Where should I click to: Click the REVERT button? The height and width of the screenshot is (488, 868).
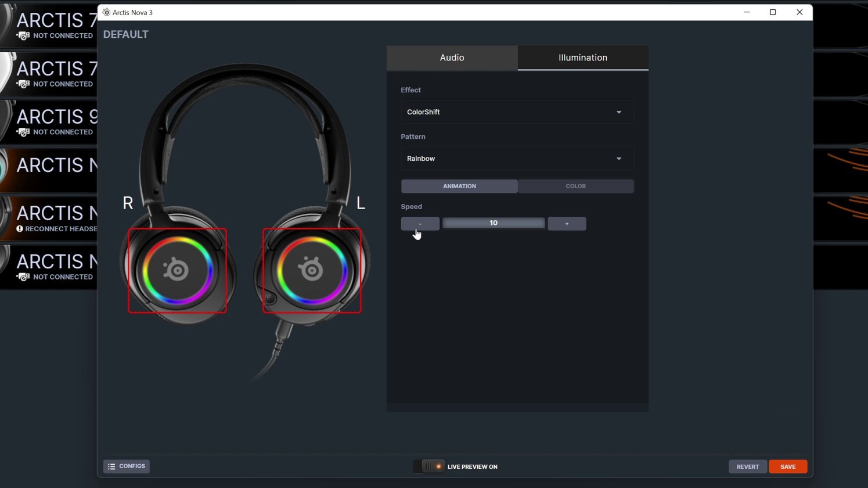tap(748, 467)
